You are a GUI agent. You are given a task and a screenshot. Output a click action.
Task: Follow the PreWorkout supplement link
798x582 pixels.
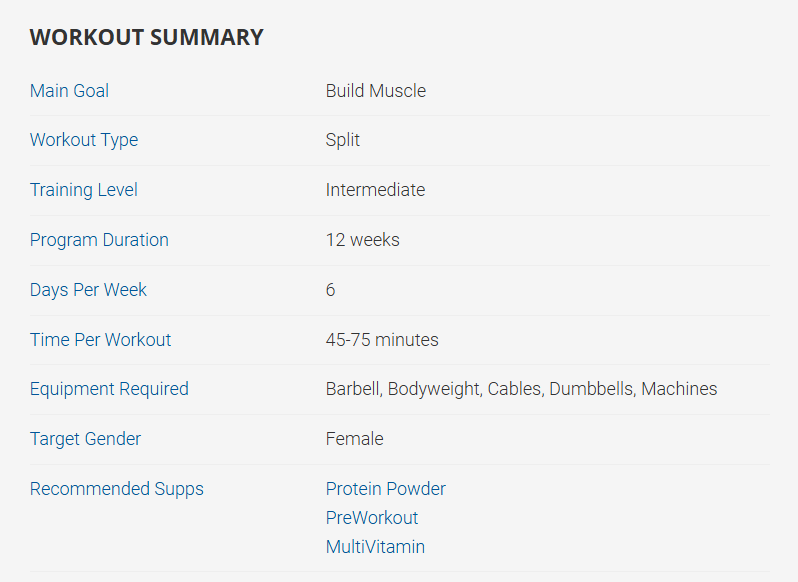tap(372, 518)
